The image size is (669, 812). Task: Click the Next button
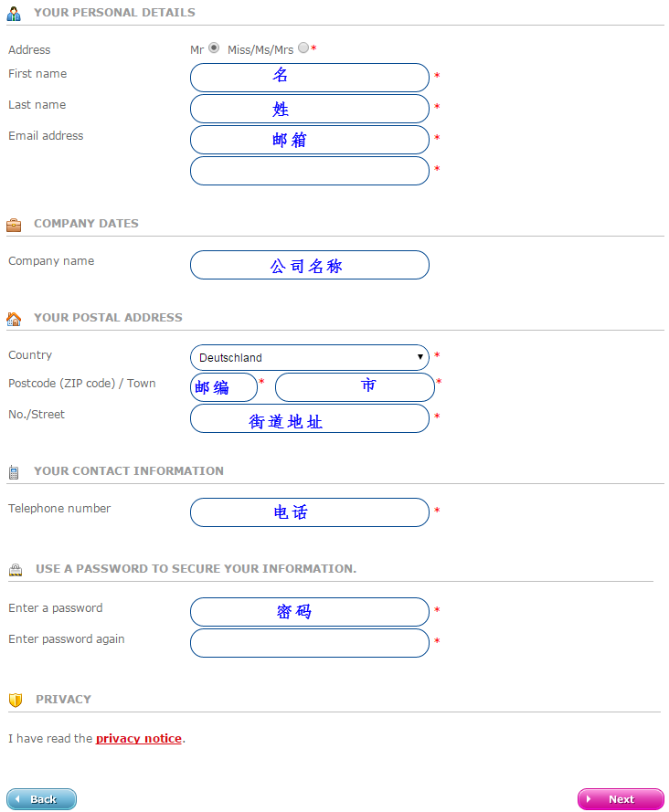[x=621, y=799]
